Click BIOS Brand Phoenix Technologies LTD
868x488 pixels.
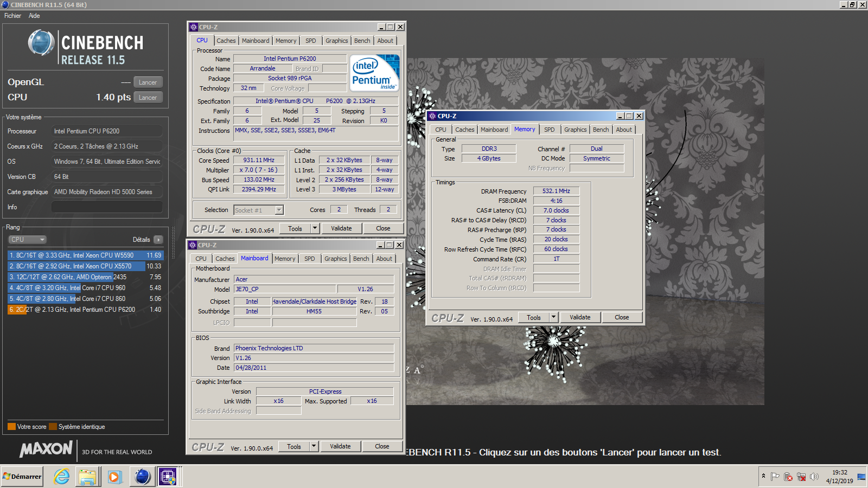pos(314,348)
